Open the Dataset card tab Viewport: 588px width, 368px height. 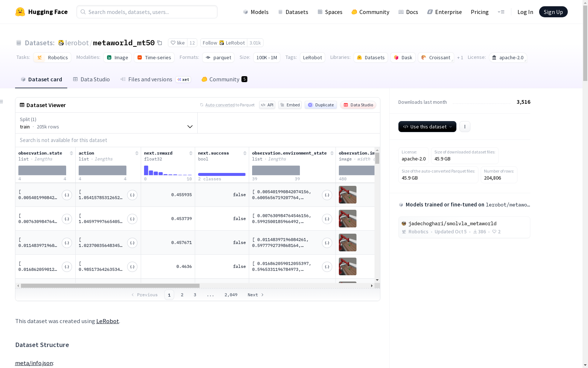(x=41, y=79)
